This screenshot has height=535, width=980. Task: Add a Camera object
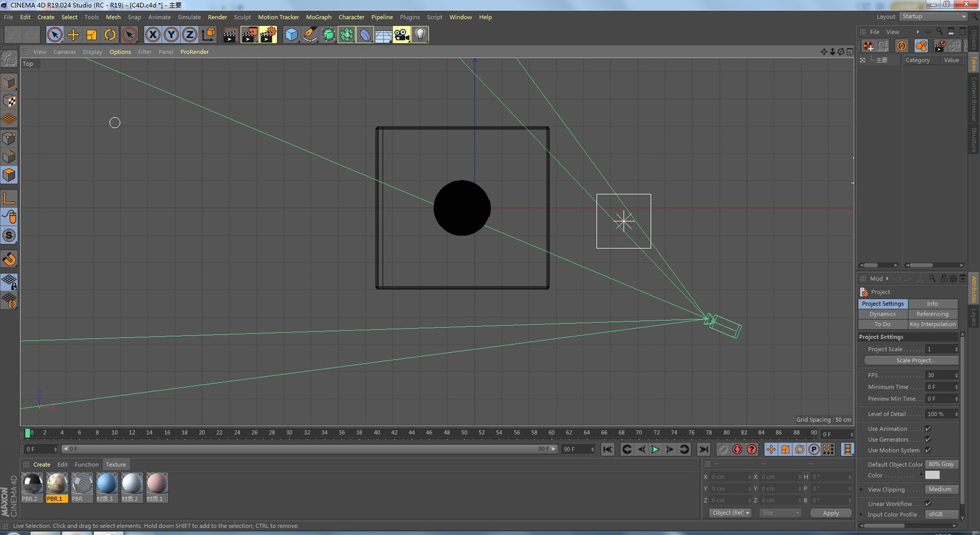pyautogui.click(x=402, y=35)
